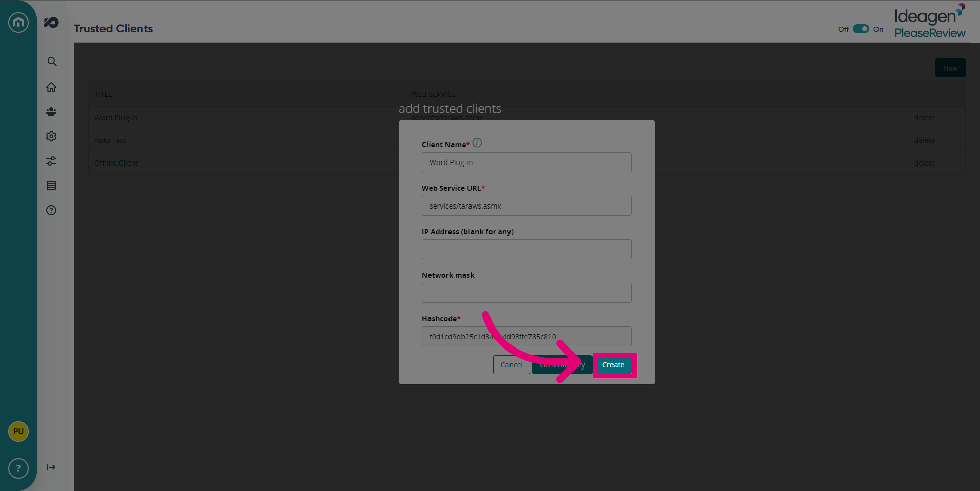
Task: Click Create to add the client
Action: [614, 365]
